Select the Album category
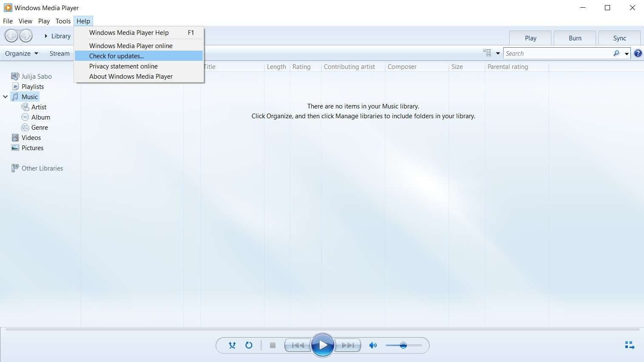This screenshot has width=644, height=362. point(41,117)
